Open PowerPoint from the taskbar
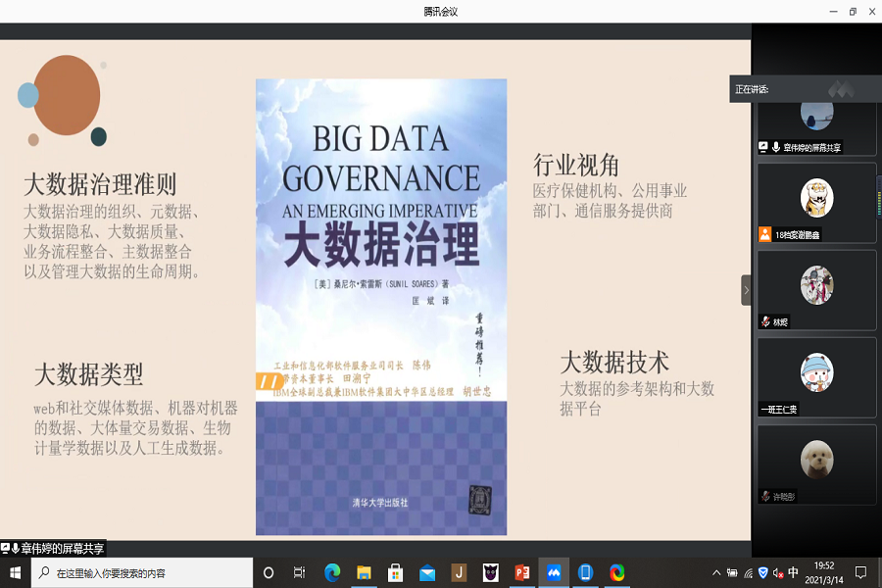The height and width of the screenshot is (588, 882). tap(522, 572)
